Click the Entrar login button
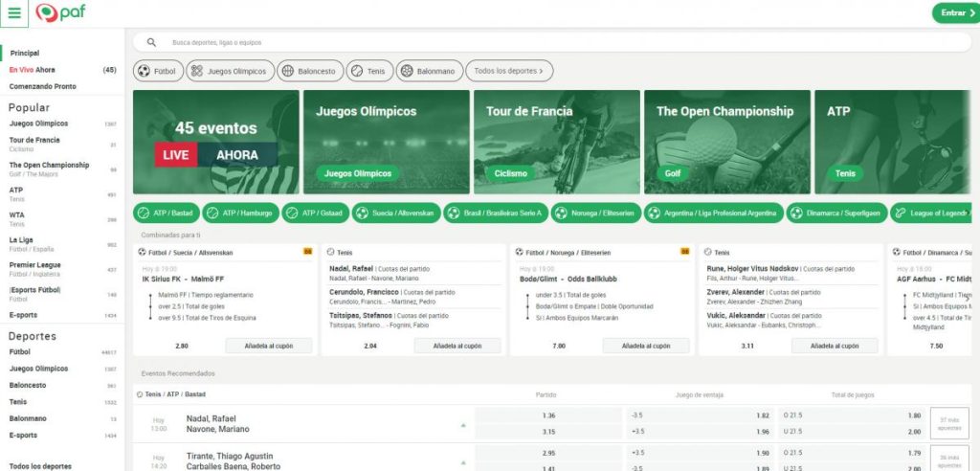 [954, 12]
